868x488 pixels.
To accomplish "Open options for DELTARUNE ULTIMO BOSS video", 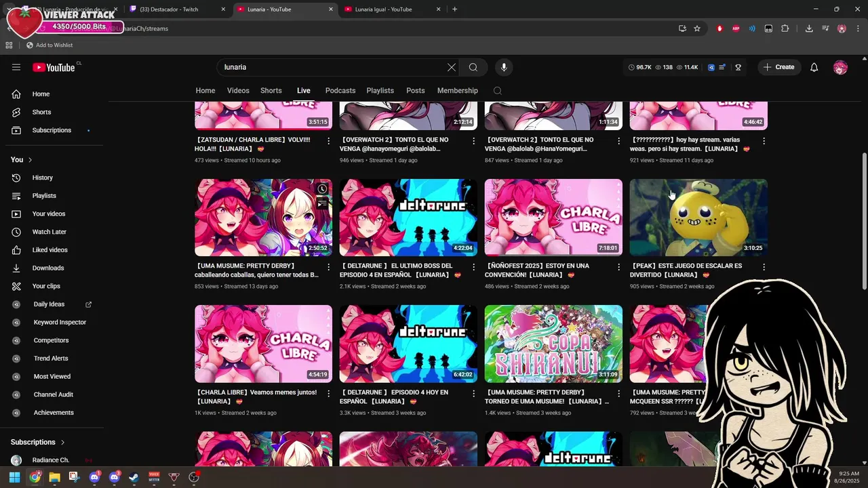I will coord(473,267).
